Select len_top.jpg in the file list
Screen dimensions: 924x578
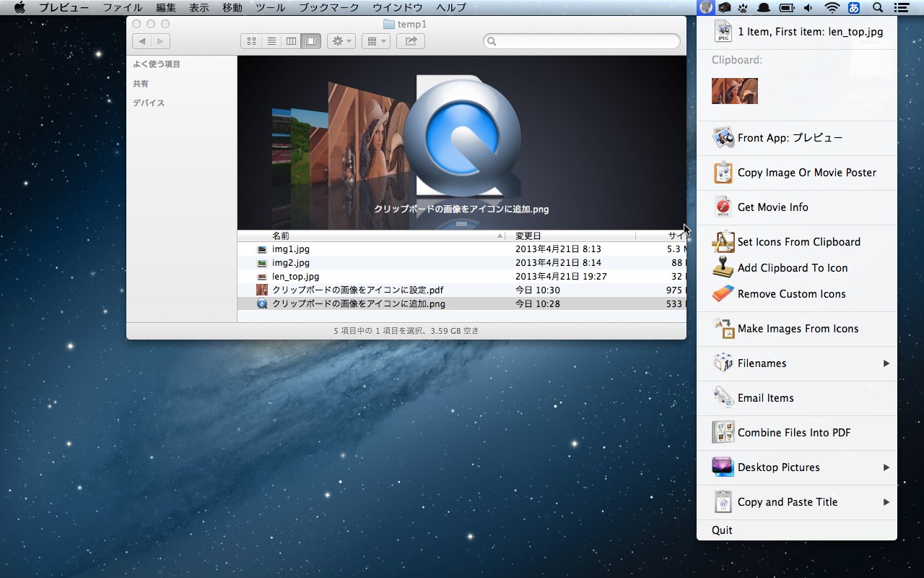[462, 277]
